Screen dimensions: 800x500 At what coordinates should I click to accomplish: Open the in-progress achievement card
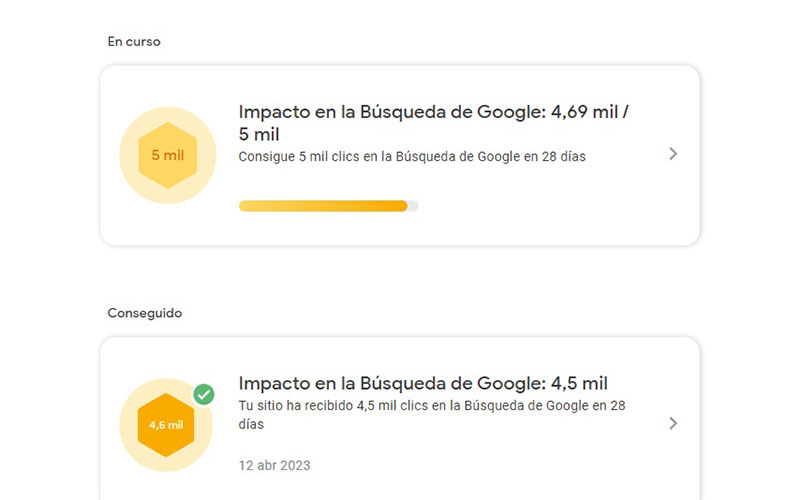[x=399, y=155]
